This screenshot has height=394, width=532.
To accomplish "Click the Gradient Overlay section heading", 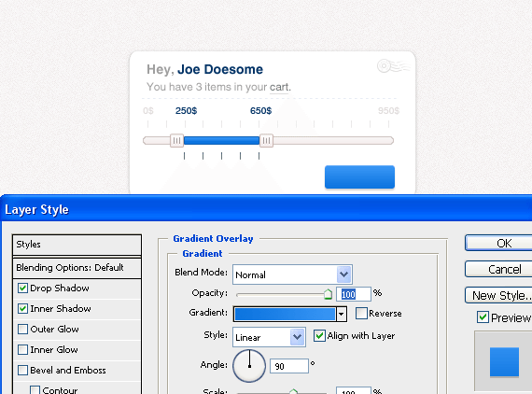I will [213, 239].
